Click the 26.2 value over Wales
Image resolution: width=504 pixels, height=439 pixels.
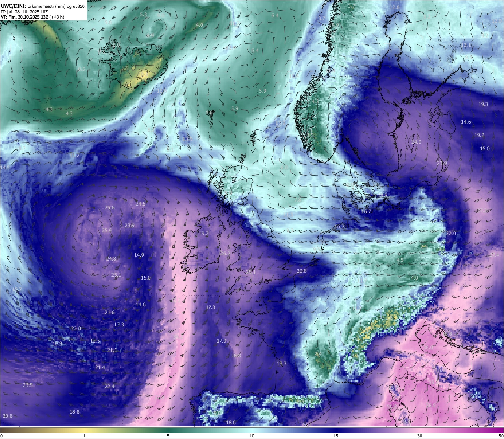tap(225, 253)
